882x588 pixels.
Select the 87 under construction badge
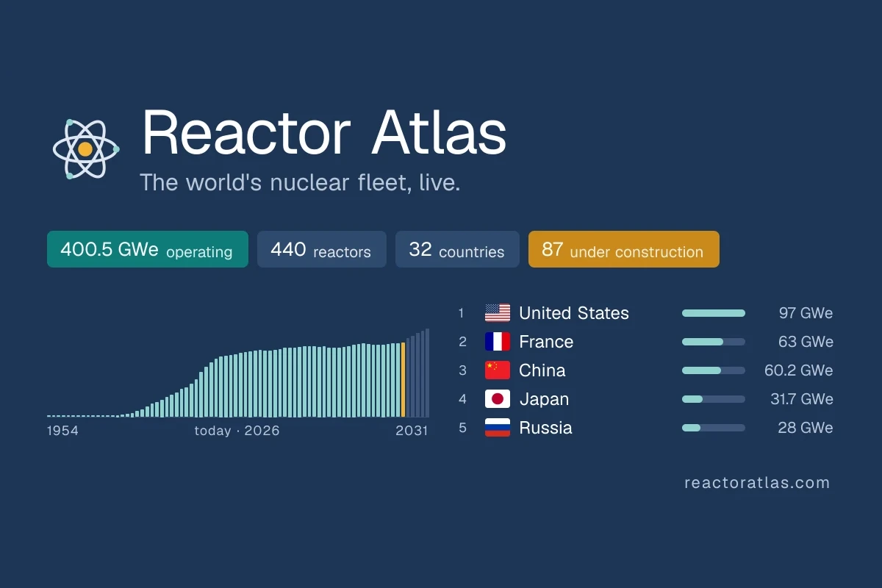pos(624,249)
